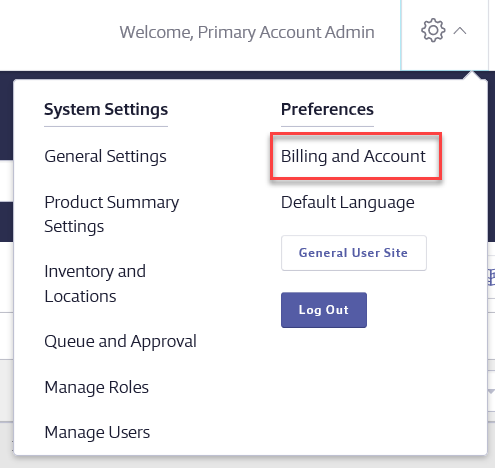The width and height of the screenshot is (495, 468).
Task: Click the small gray dropdown triangle at right edge
Action: click(491, 392)
